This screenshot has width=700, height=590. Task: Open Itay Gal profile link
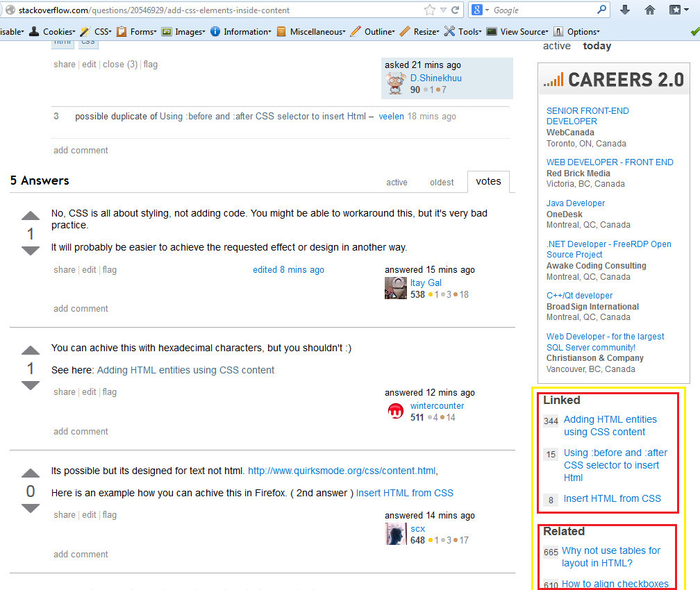coord(426,283)
